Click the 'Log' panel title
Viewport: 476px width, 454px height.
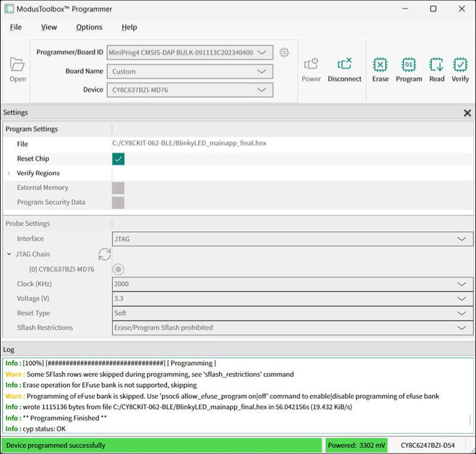(x=9, y=350)
